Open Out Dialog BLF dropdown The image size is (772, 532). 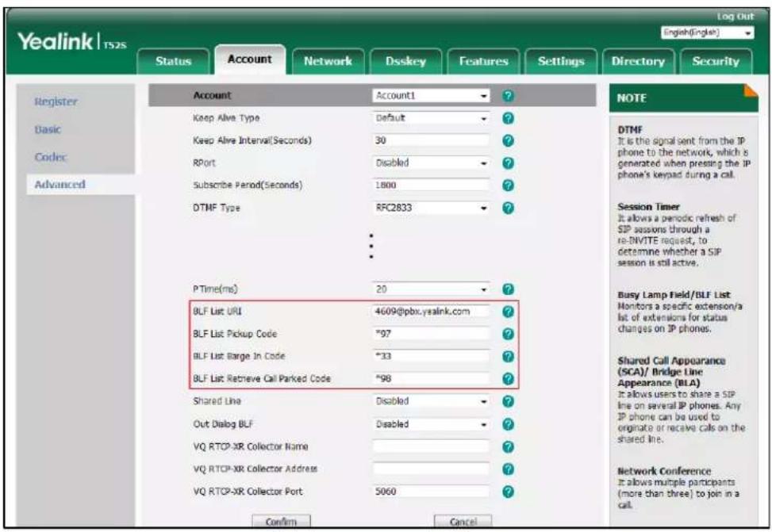click(431, 424)
